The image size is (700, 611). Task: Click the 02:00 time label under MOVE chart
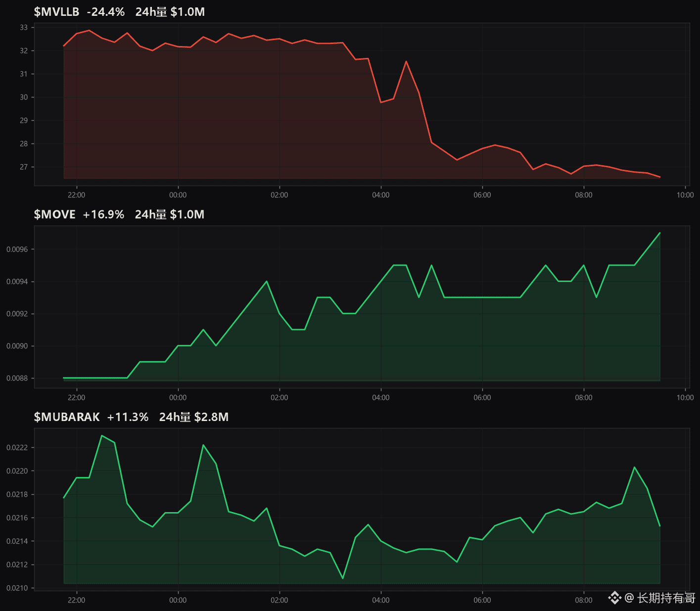click(280, 397)
